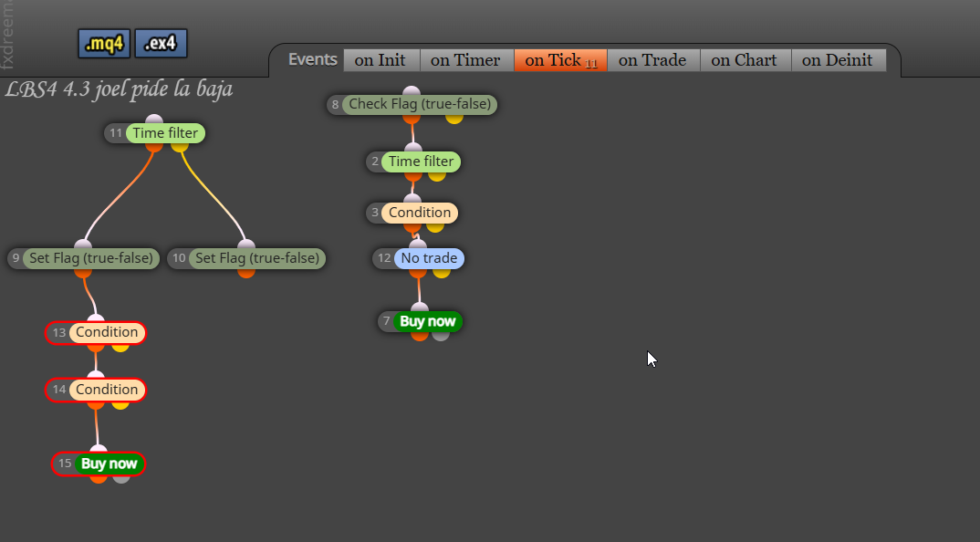Image resolution: width=980 pixels, height=542 pixels.
Task: Export the .ex4 compiled file
Action: [x=161, y=44]
